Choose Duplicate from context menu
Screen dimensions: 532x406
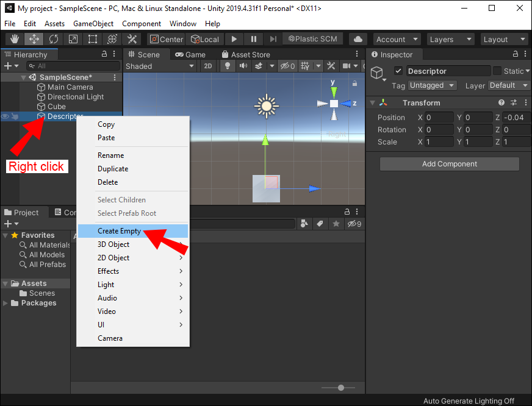(x=132, y=168)
